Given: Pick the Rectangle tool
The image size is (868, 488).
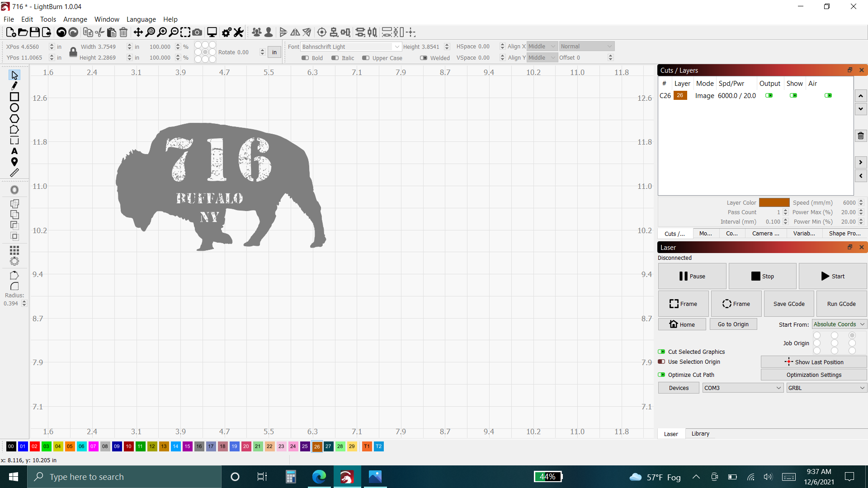Looking at the screenshot, I should coord(14,97).
